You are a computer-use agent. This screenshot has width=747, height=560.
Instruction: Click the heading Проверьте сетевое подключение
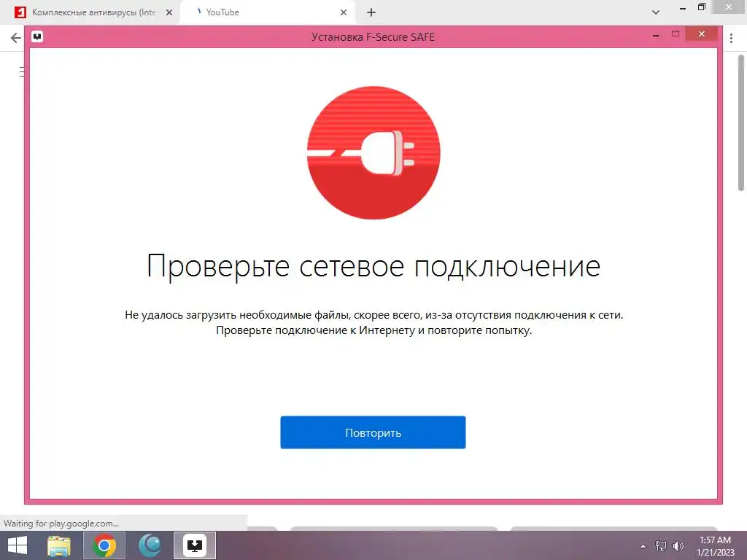[x=373, y=265]
